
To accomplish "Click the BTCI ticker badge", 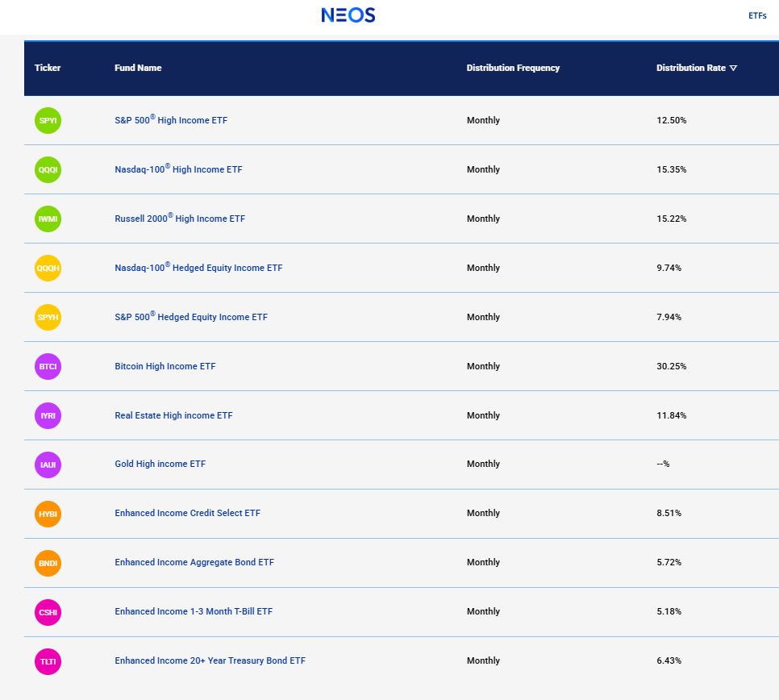I will point(48,366).
